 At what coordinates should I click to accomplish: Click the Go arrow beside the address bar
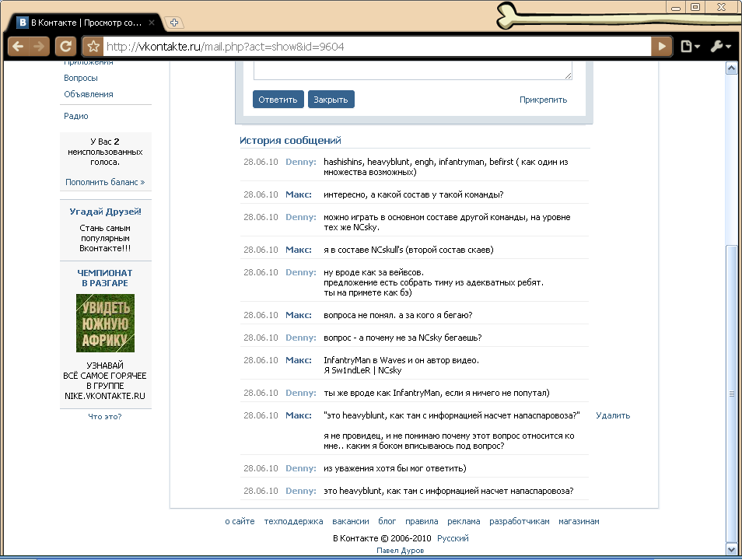click(x=662, y=47)
